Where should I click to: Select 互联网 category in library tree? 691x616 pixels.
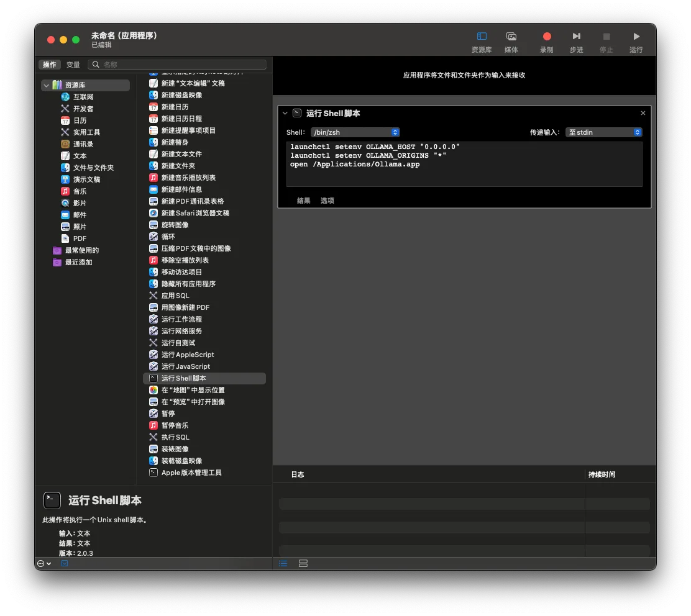83,97
